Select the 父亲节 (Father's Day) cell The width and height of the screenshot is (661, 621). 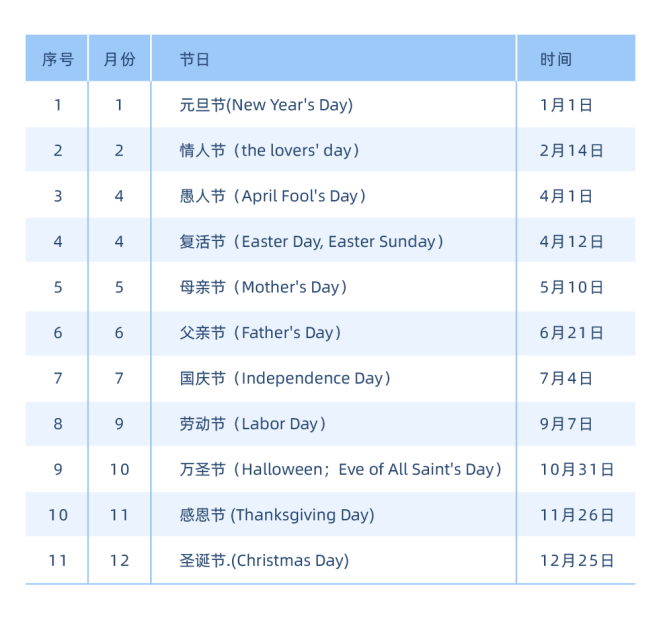pos(260,333)
